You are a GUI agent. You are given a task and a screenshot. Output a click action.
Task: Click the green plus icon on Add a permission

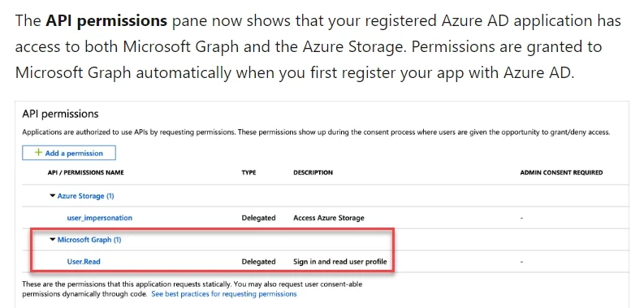tap(38, 153)
